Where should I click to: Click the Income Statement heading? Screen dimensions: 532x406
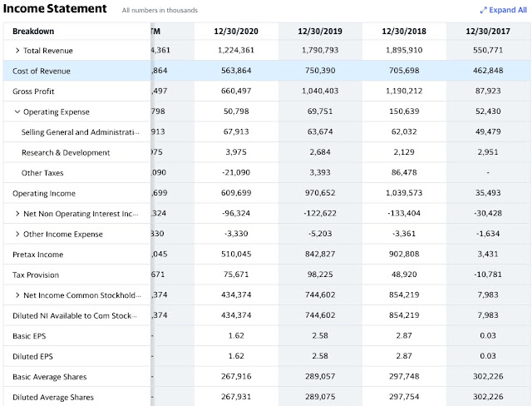click(x=55, y=9)
